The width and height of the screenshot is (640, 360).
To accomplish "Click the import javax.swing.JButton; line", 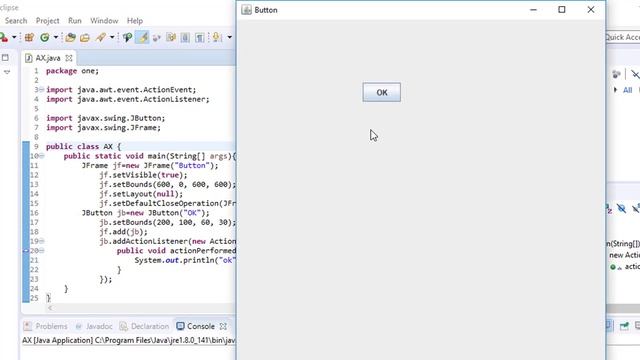I will coord(105,118).
